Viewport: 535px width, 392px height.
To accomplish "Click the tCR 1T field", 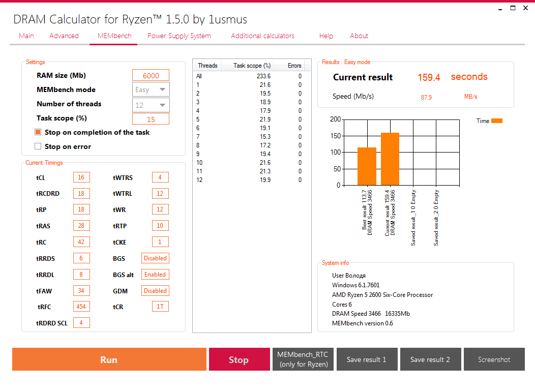I will 160,307.
